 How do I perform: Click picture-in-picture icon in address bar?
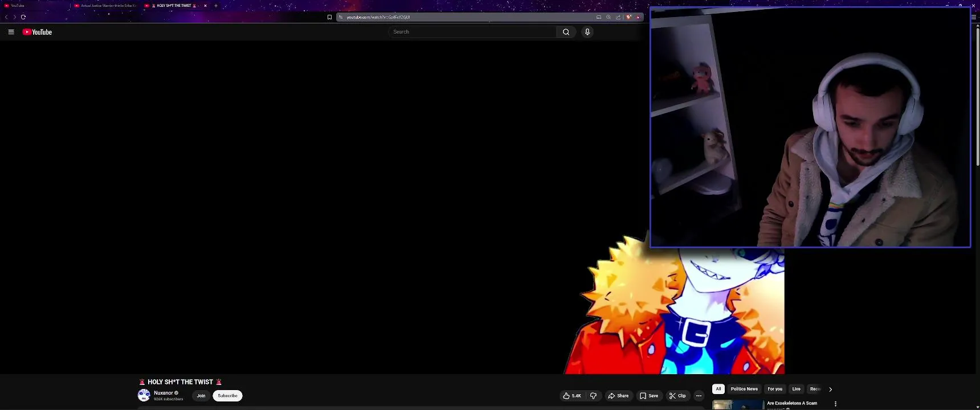tap(599, 17)
